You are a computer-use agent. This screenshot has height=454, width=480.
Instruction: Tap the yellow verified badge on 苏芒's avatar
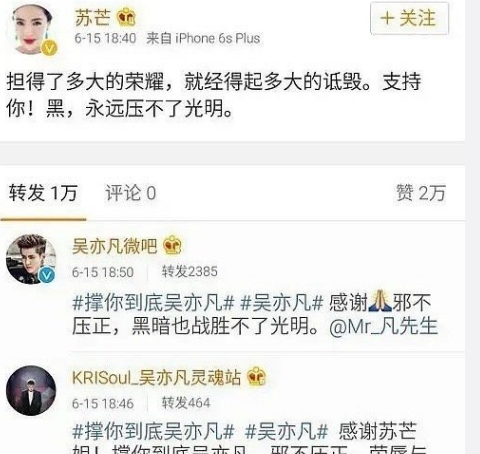click(x=49, y=48)
